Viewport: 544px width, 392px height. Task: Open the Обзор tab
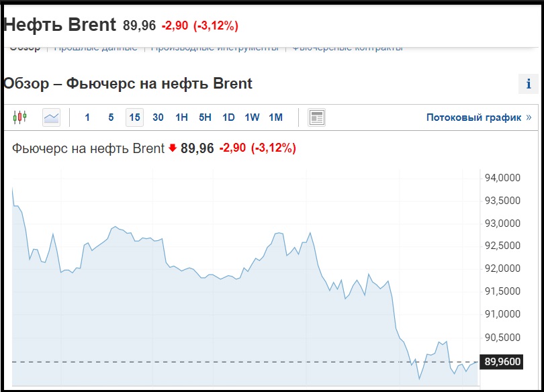[25, 48]
